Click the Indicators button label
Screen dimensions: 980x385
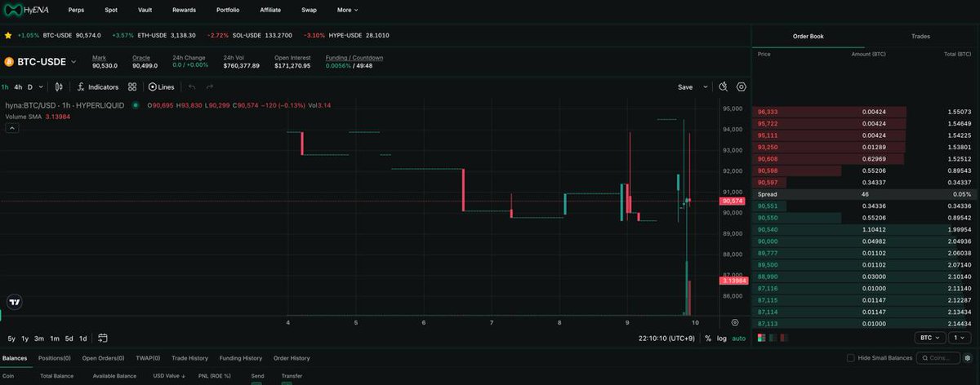click(x=104, y=86)
